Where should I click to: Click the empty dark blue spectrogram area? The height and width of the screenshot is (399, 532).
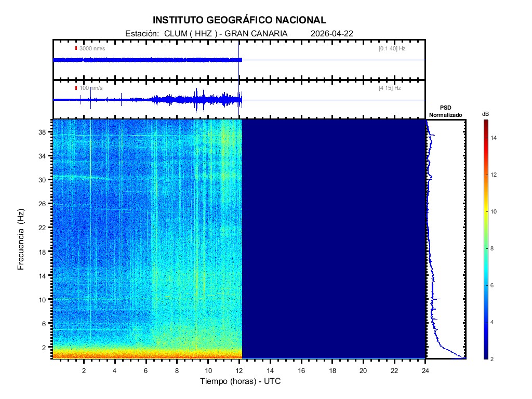pyautogui.click(x=334, y=239)
